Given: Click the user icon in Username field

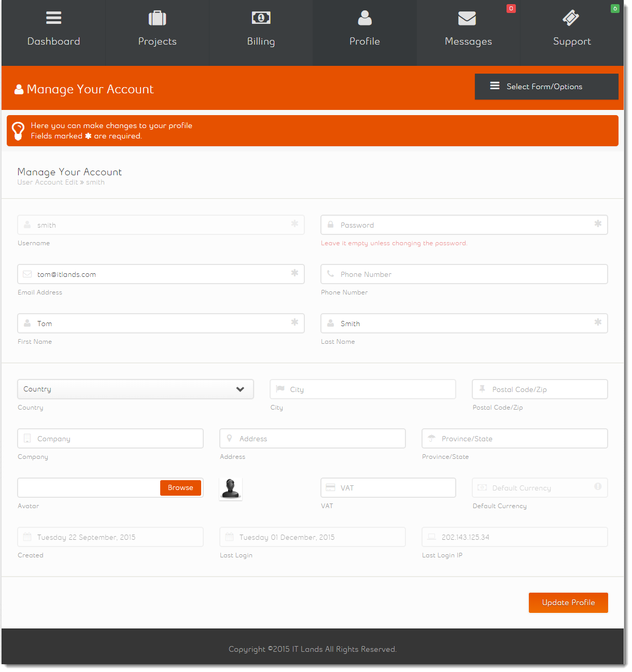Looking at the screenshot, I should pos(27,225).
